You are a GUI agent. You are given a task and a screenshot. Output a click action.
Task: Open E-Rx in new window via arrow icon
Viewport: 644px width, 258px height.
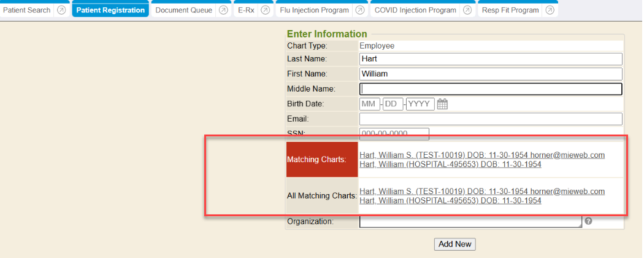265,10
